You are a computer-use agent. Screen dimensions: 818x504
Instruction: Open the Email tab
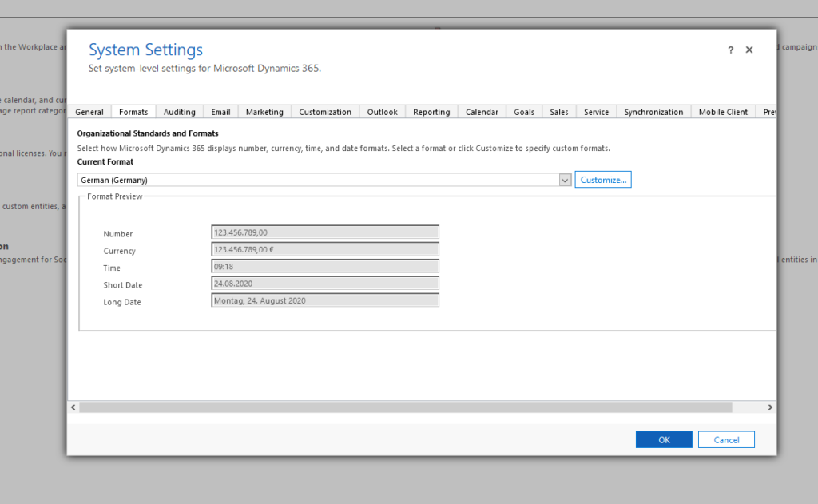pyautogui.click(x=220, y=112)
